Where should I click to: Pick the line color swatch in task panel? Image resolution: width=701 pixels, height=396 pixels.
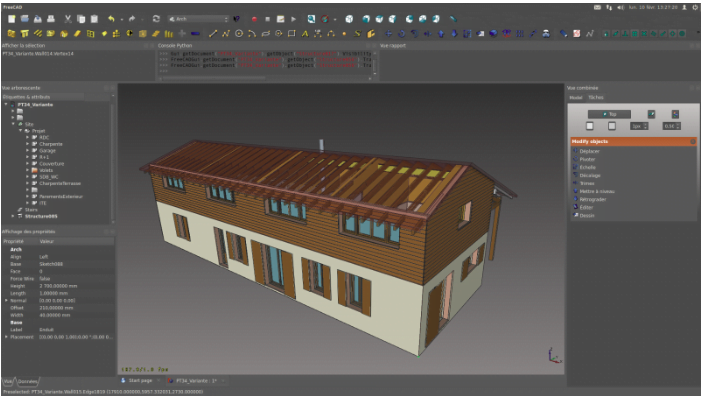pyautogui.click(x=590, y=126)
